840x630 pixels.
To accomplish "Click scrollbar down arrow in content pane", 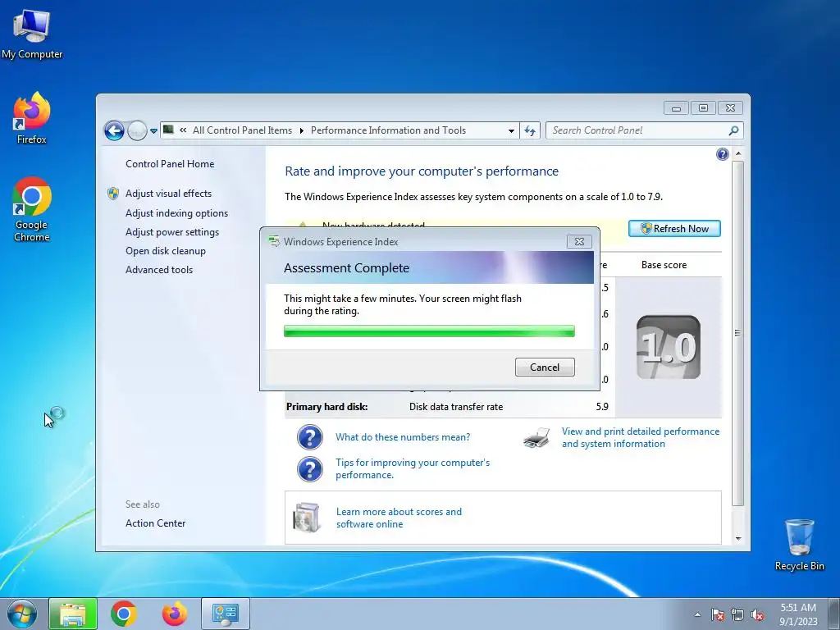I will (738, 538).
